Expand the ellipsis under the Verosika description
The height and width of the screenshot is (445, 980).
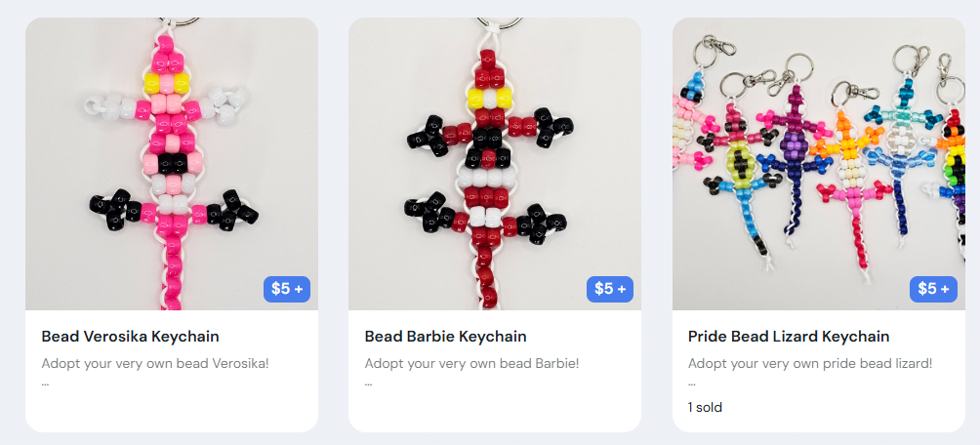click(45, 384)
